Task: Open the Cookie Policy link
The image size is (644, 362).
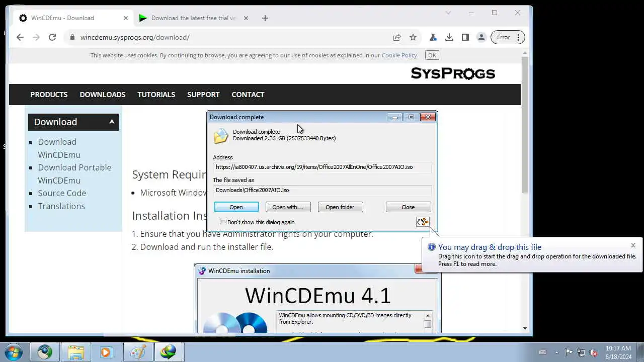Action: (399, 55)
